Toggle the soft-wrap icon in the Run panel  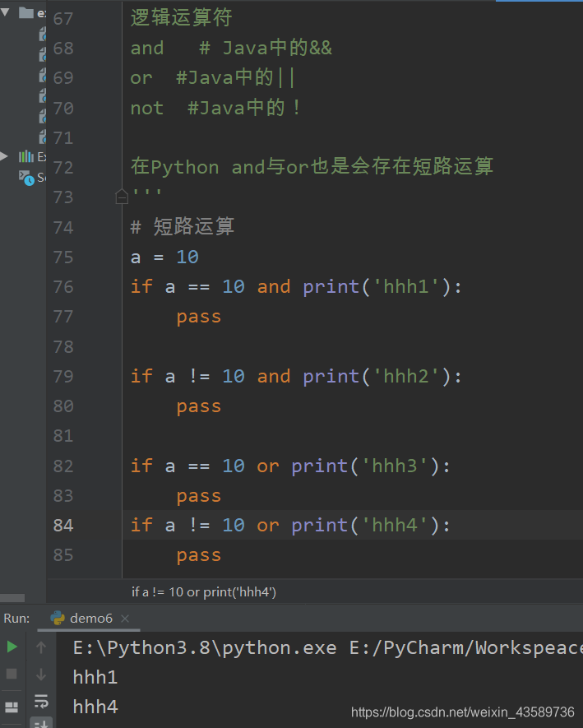tap(41, 701)
